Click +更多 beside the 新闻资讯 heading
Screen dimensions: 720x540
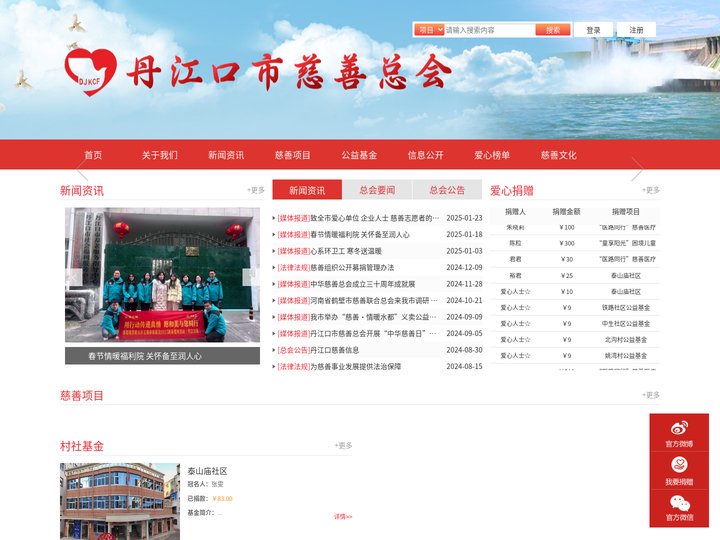click(x=256, y=190)
